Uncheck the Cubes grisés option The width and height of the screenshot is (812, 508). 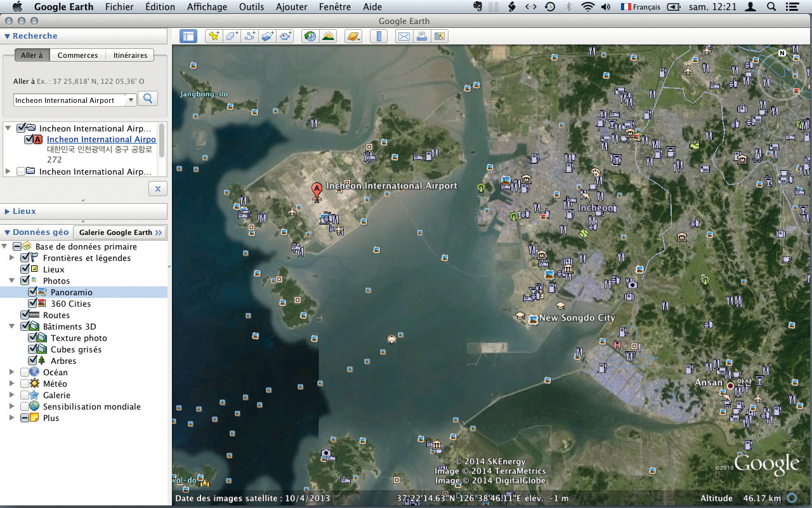coord(32,350)
